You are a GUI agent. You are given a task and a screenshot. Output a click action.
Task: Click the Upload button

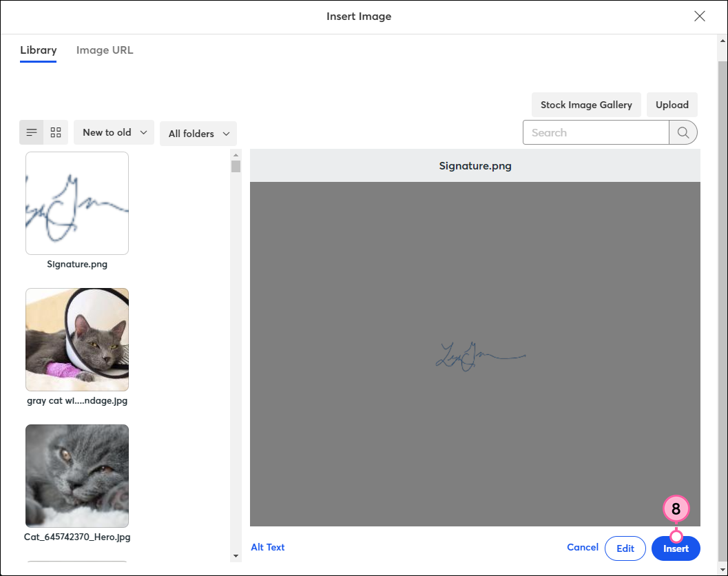672,105
